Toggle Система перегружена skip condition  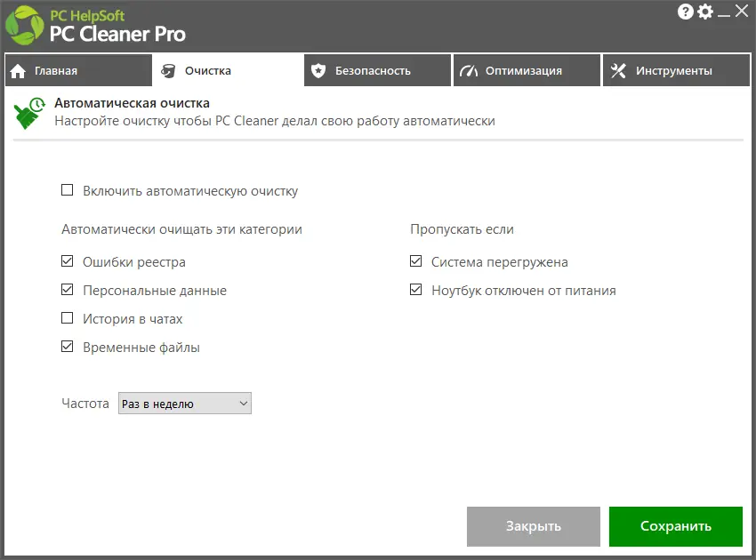[x=415, y=261]
